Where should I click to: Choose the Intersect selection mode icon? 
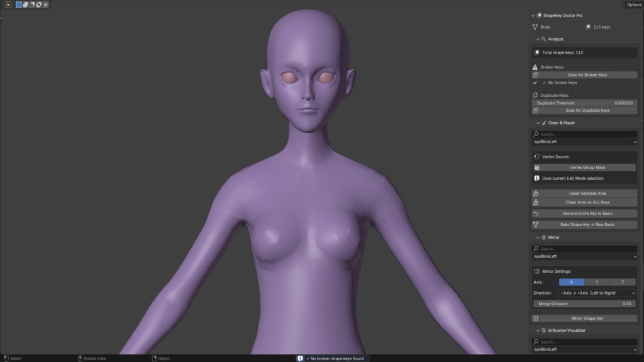(x=45, y=4)
